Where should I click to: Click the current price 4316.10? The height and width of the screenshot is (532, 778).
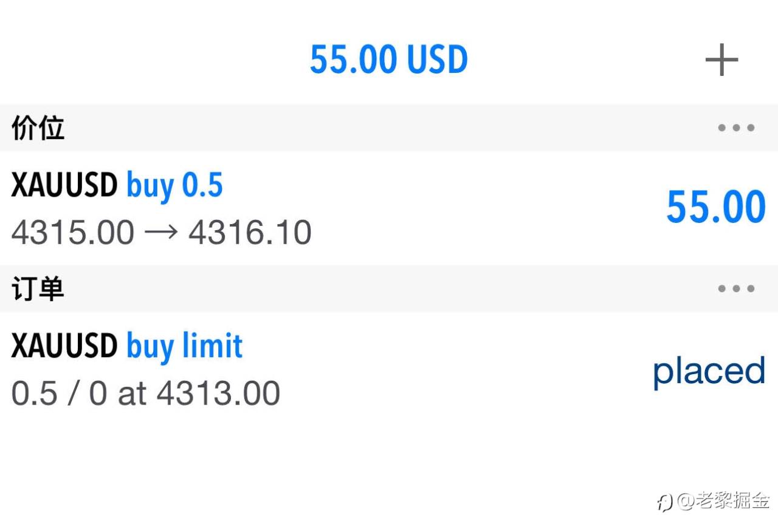(250, 233)
